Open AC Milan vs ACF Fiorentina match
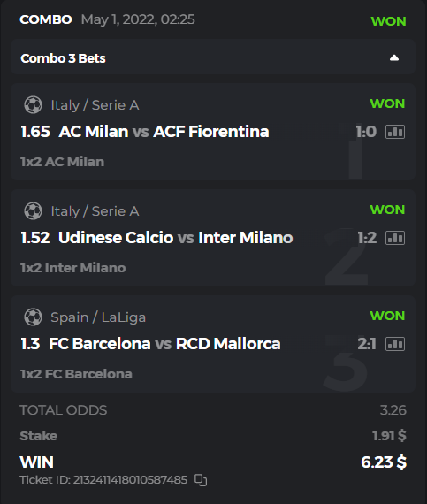 pyautogui.click(x=164, y=132)
